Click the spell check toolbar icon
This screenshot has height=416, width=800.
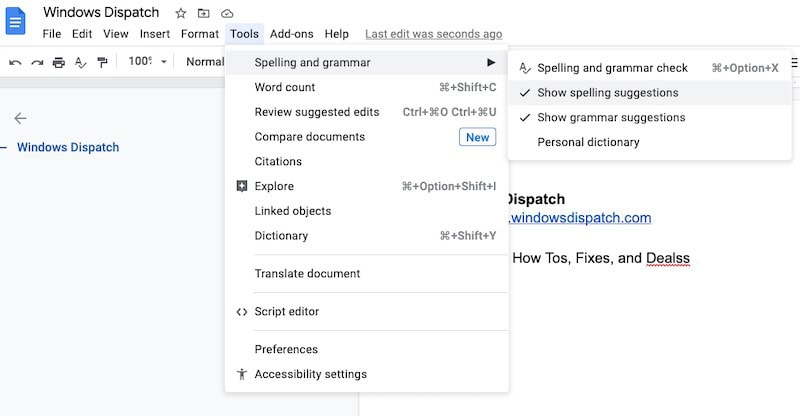click(81, 62)
